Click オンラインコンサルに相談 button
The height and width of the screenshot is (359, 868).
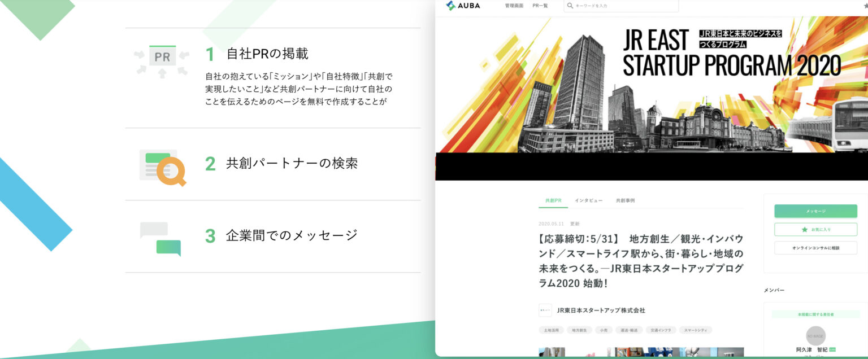pos(815,248)
